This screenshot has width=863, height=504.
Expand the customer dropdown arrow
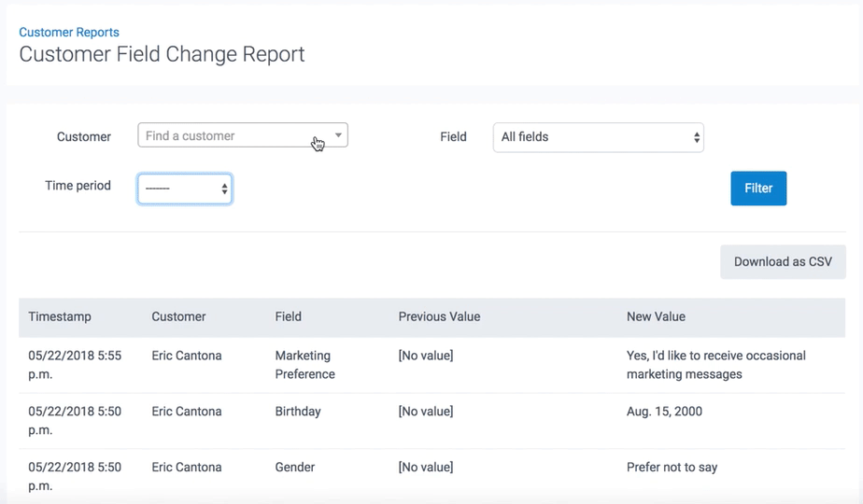338,136
